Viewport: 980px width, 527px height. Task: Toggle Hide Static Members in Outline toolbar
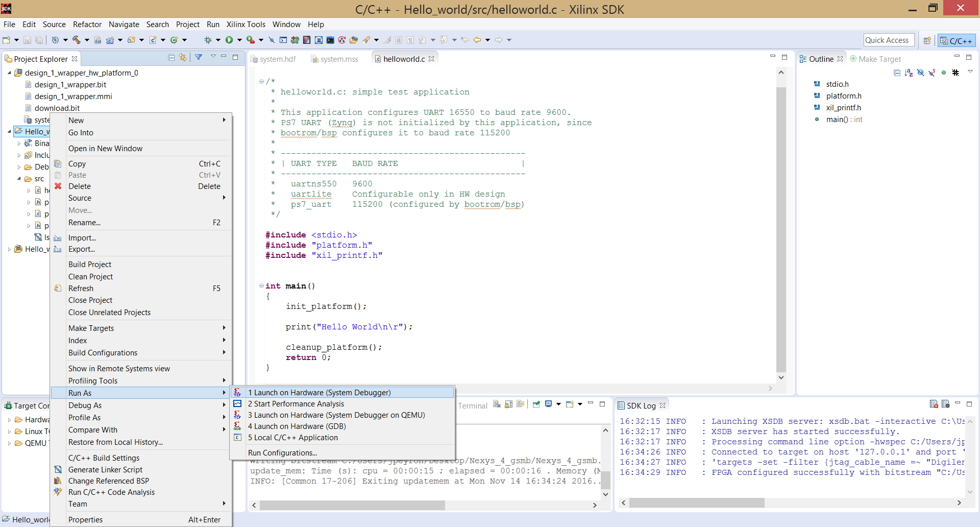pos(932,73)
